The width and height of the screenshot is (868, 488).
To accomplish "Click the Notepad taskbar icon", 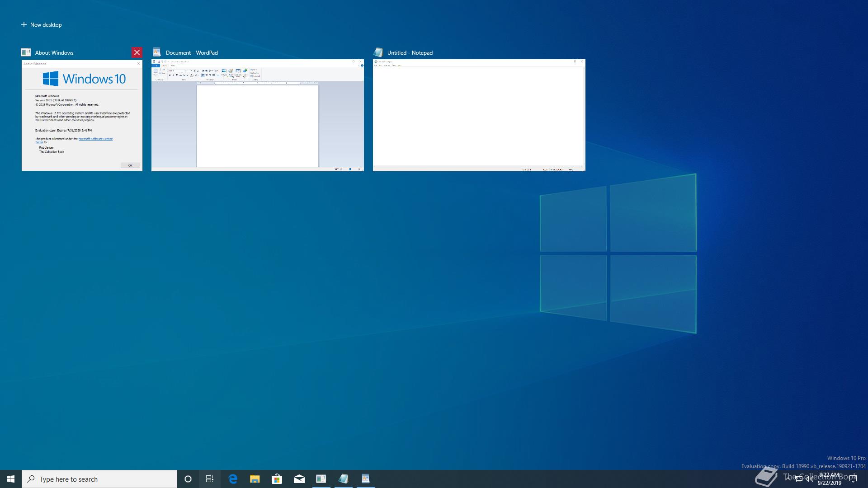I will [x=343, y=479].
